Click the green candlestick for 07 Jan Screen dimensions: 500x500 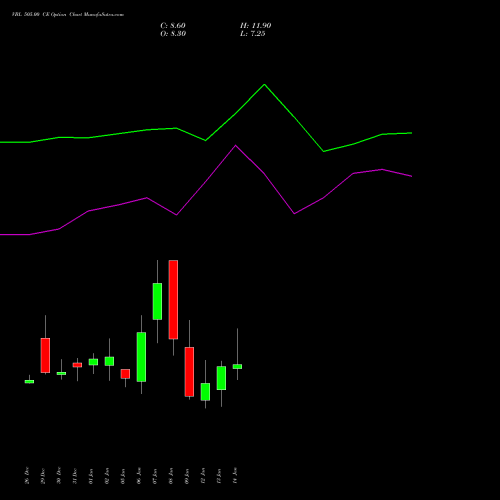coord(157,301)
